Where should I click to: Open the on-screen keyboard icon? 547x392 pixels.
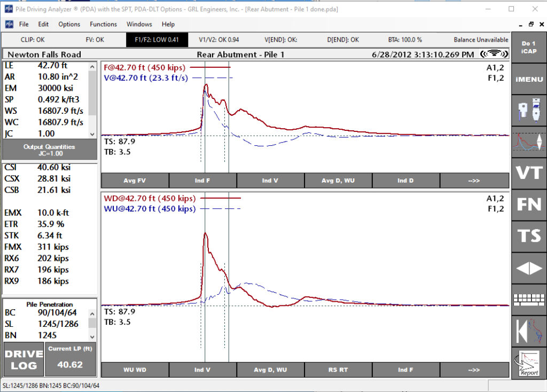[529, 299]
